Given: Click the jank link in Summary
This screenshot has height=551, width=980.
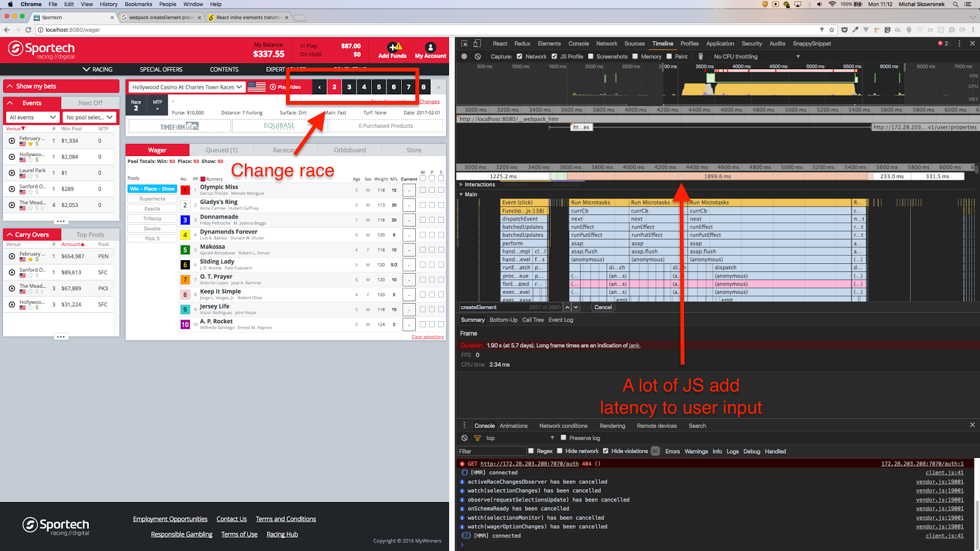Looking at the screenshot, I should point(634,346).
